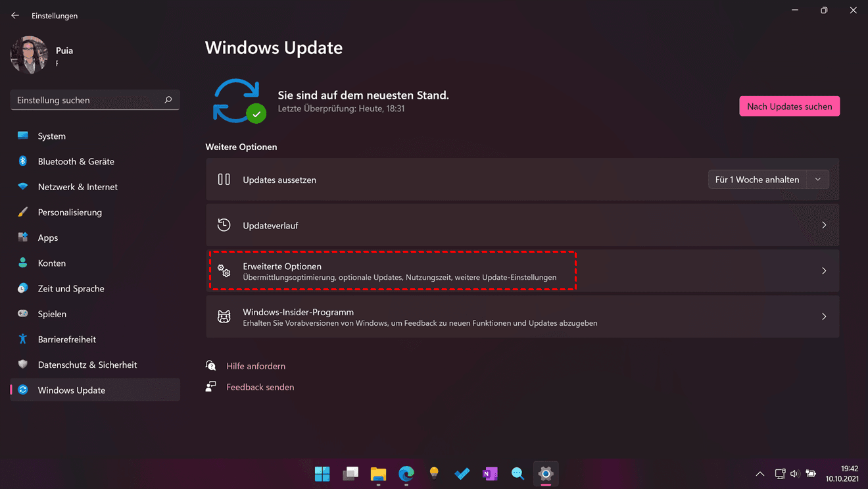Click the Feedback senden person icon
The width and height of the screenshot is (868, 489).
coord(211,386)
